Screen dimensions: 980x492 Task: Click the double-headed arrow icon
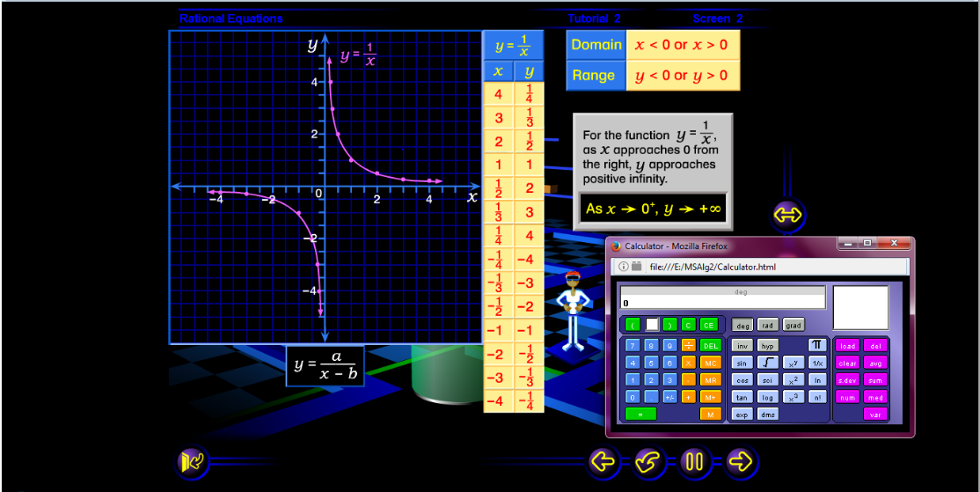click(787, 214)
